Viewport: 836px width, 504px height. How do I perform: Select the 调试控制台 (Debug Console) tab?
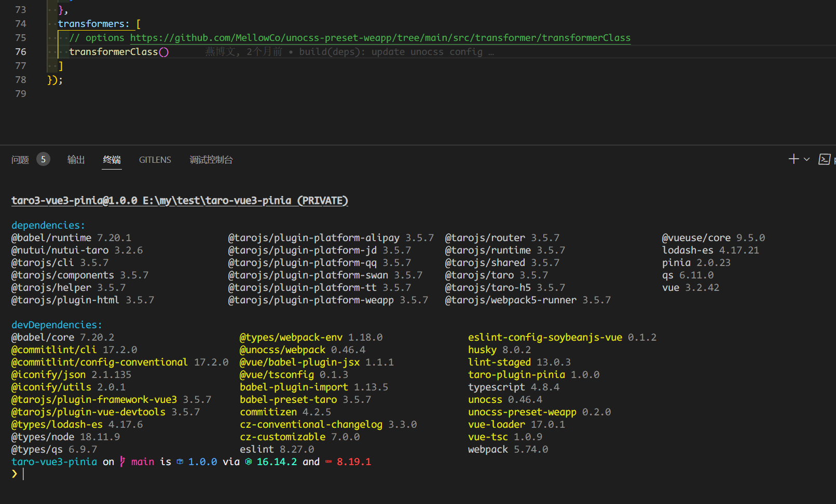[211, 160]
